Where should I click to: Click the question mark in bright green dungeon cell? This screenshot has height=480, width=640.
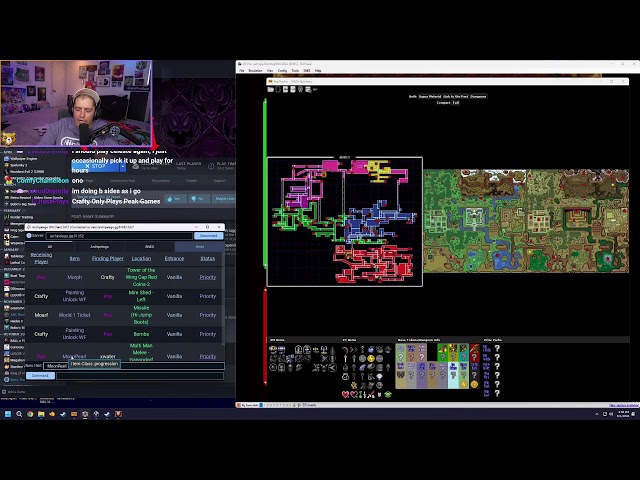pos(442,357)
